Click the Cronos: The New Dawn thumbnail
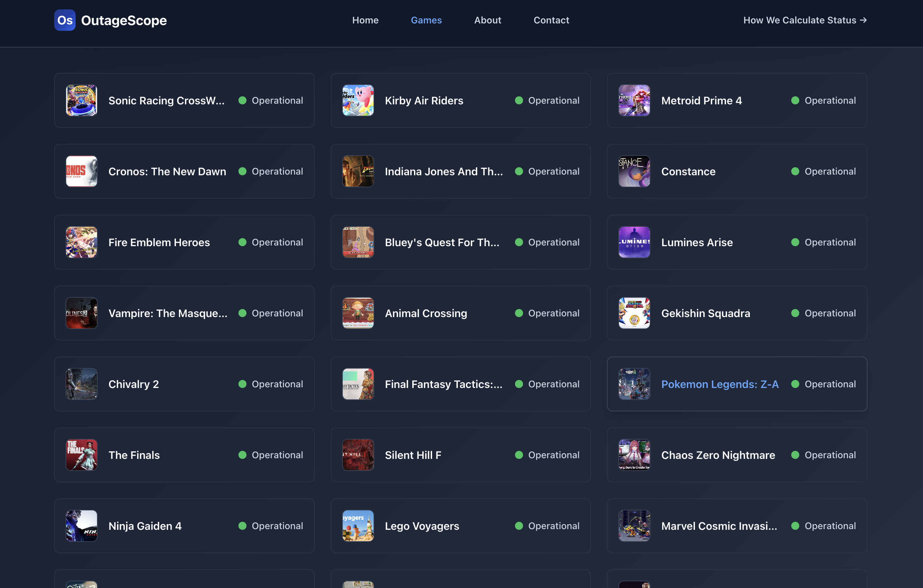The height and width of the screenshot is (588, 923). (x=81, y=171)
